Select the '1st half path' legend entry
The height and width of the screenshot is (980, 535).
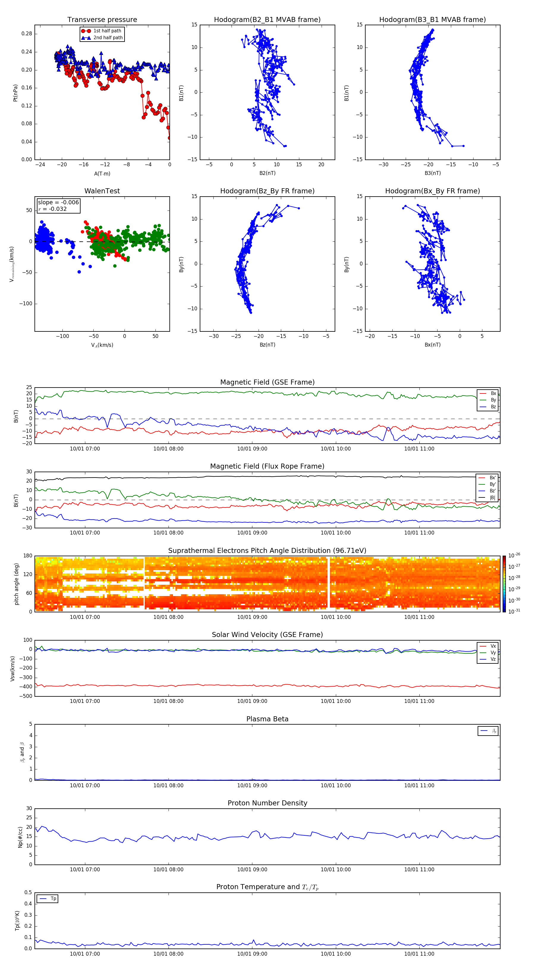[x=102, y=31]
